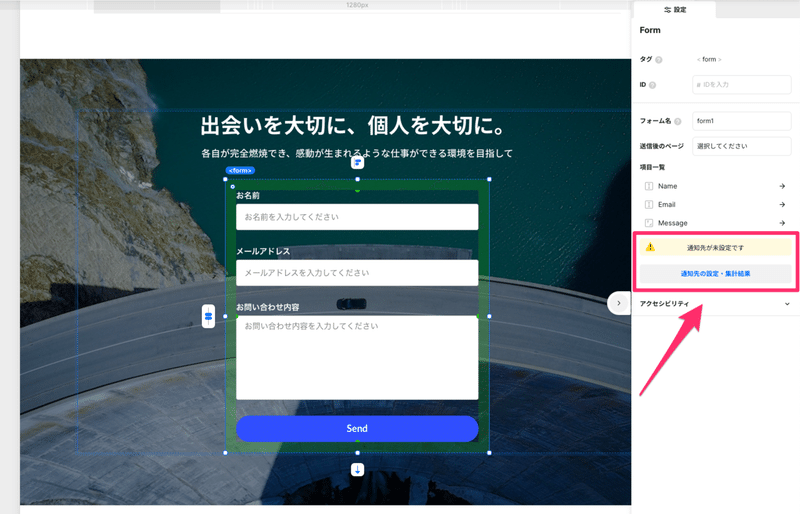
Task: Click the Name field type icon
Action: pyautogui.click(x=648, y=186)
